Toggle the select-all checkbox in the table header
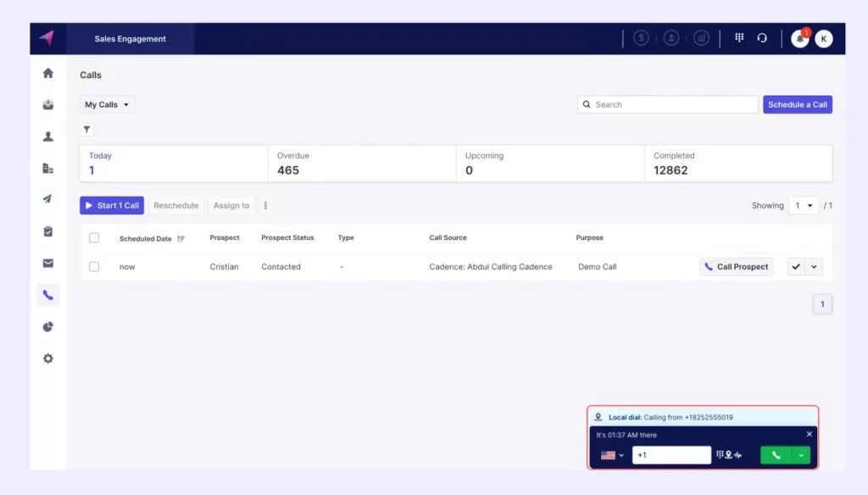The height and width of the screenshot is (495, 868). 94,237
